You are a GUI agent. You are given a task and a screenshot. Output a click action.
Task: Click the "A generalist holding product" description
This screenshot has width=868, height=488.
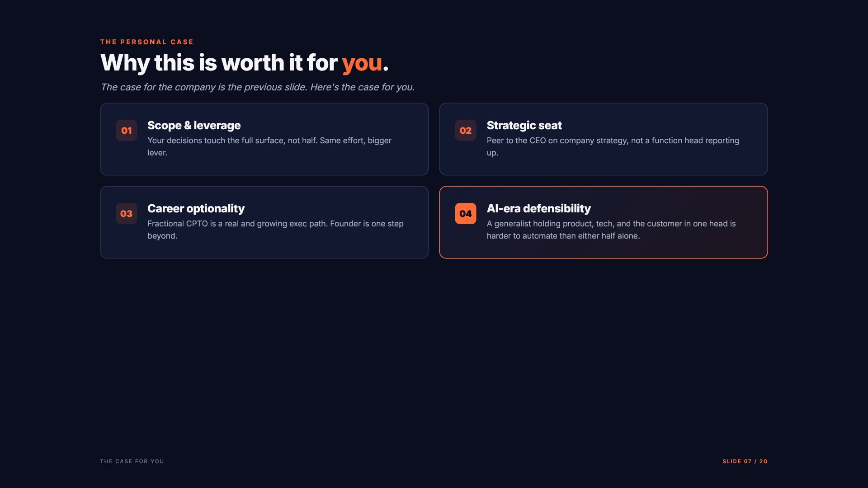click(611, 230)
